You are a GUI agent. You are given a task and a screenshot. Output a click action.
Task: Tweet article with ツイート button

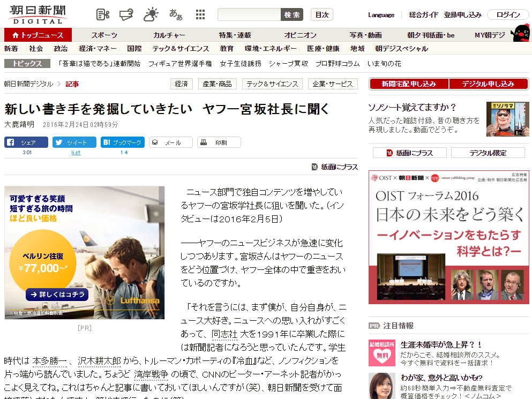tap(74, 142)
